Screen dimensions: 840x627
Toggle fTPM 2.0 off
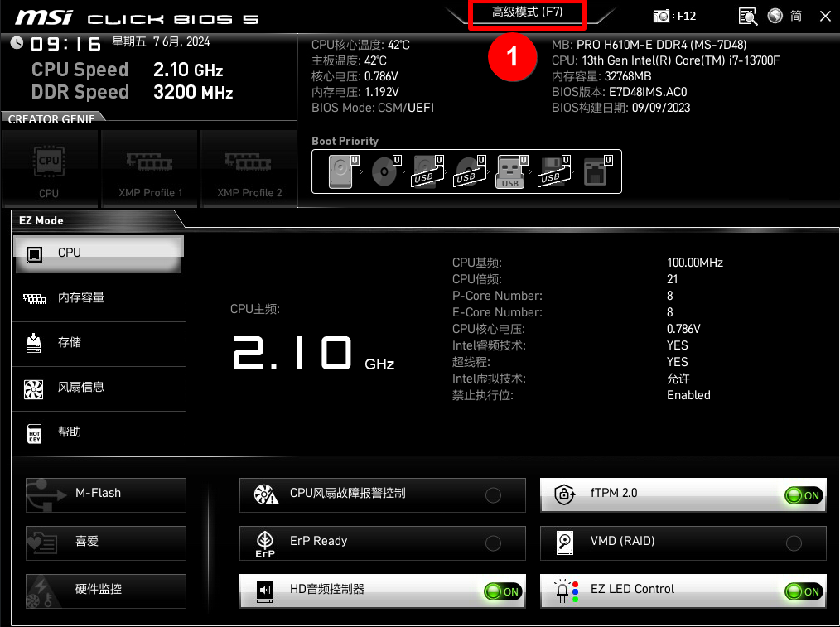coord(802,495)
